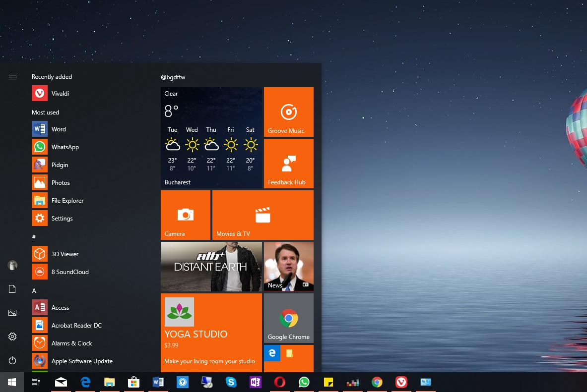587x392 pixels.
Task: Launch OneNote from the taskbar
Action: tap(256, 382)
